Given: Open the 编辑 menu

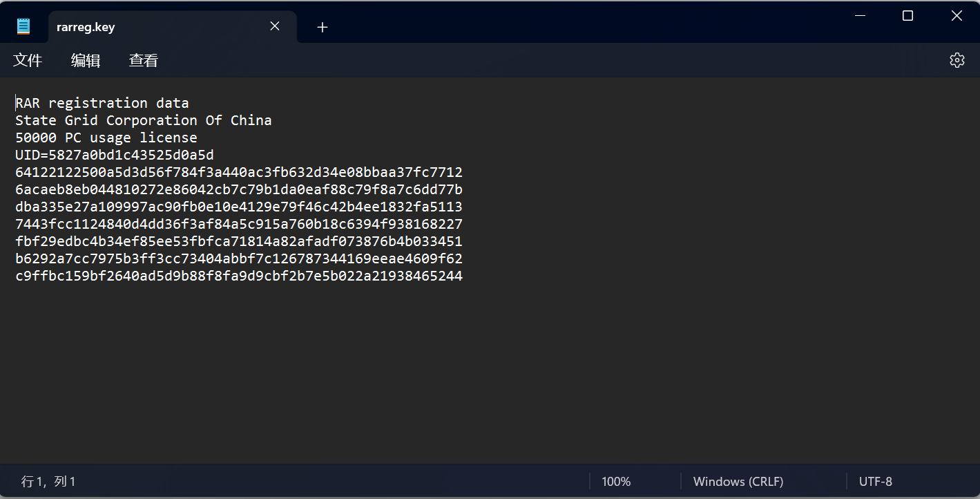Looking at the screenshot, I should (86, 60).
